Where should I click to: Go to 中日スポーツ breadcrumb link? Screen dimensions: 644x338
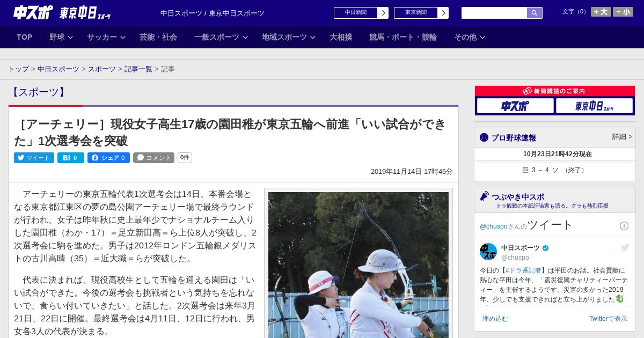pyautogui.click(x=58, y=69)
